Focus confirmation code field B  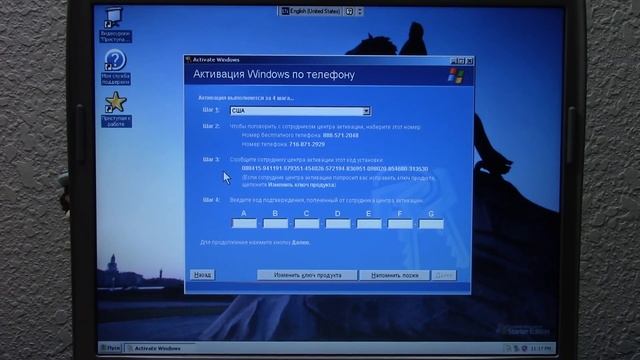276,224
